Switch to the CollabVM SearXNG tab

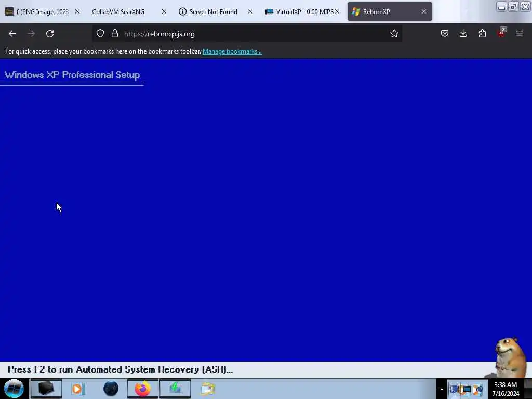[x=119, y=11]
